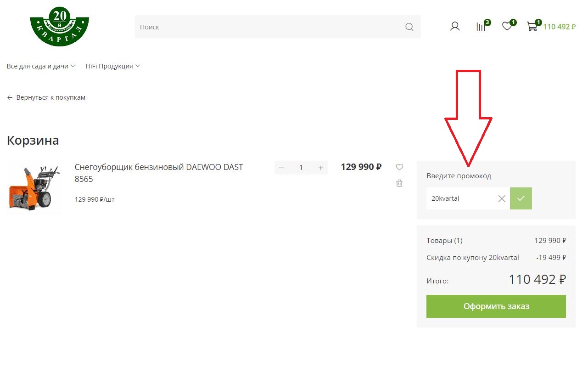This screenshot has width=588, height=367.
Task: Delete the item with the trash icon
Action: (399, 183)
